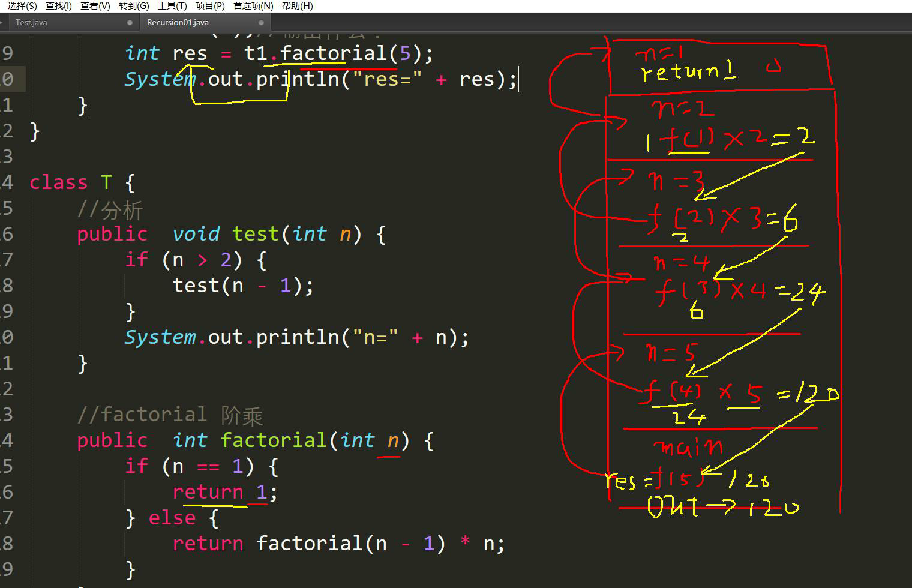The height and width of the screenshot is (588, 912).
Task: Open the 选择(S) menu
Action: 22,6
